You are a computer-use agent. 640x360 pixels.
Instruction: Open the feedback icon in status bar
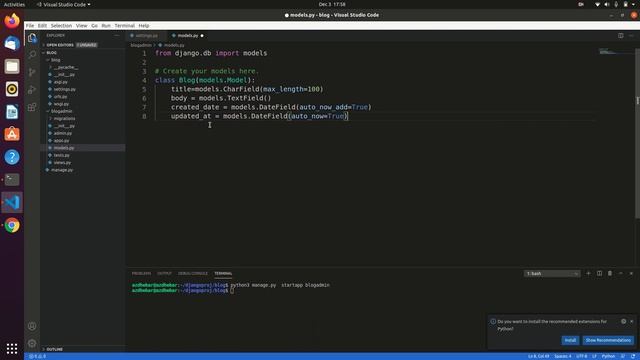(623, 356)
